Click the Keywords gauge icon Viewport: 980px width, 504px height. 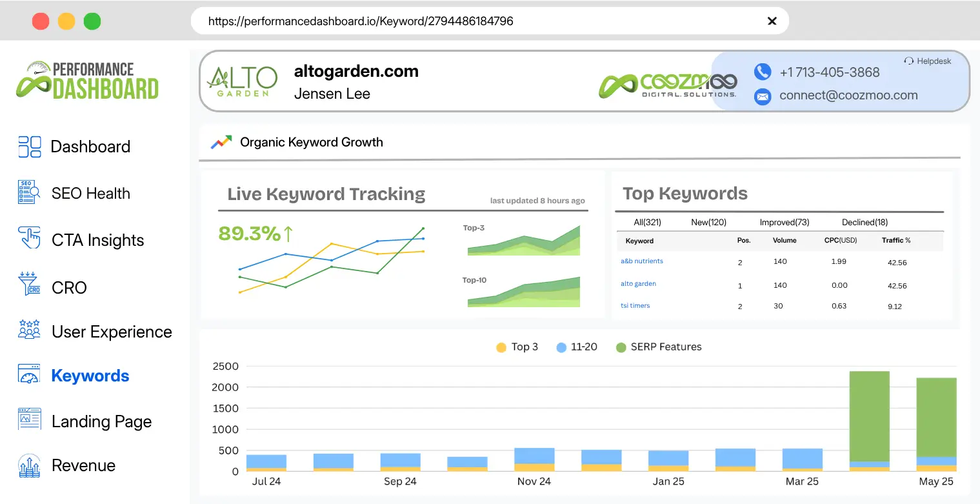[30, 375]
